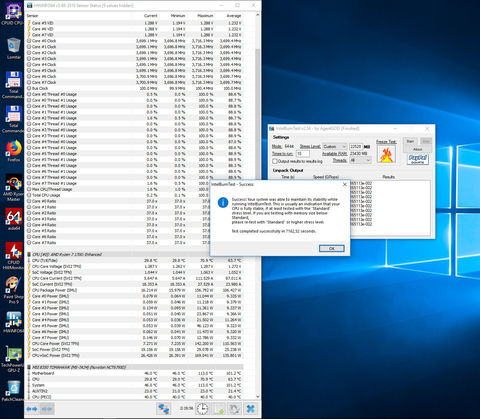Viewport: 480px width, 419px height.
Task: Select the AUXTIN2 sensor row
Action: point(135,391)
